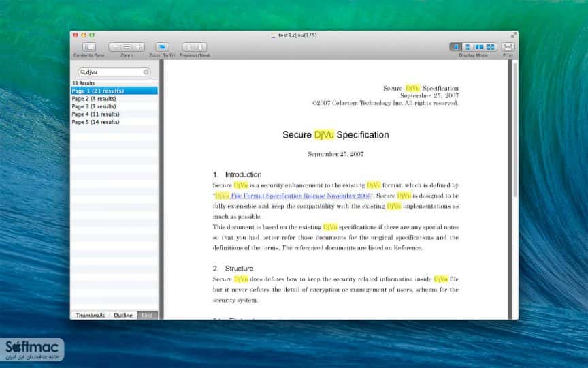
Task: Go to the next page button
Action: pos(201,47)
